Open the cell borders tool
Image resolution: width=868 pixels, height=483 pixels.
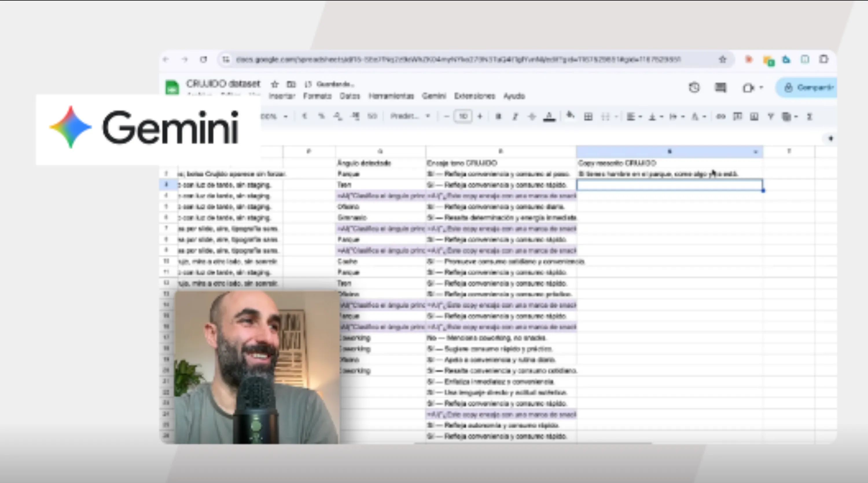pos(588,117)
